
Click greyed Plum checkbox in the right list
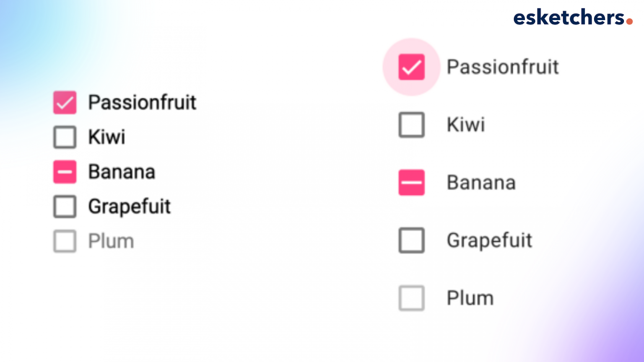coord(411,298)
